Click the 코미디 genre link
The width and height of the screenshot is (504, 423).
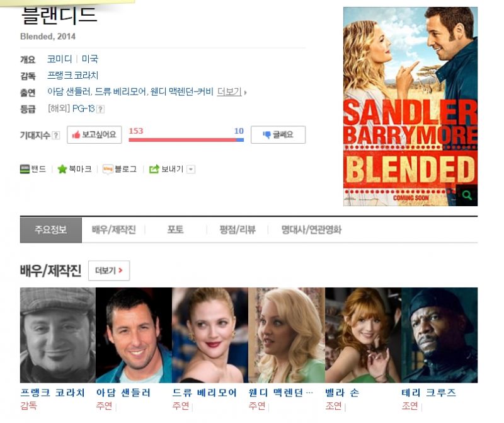coord(59,59)
